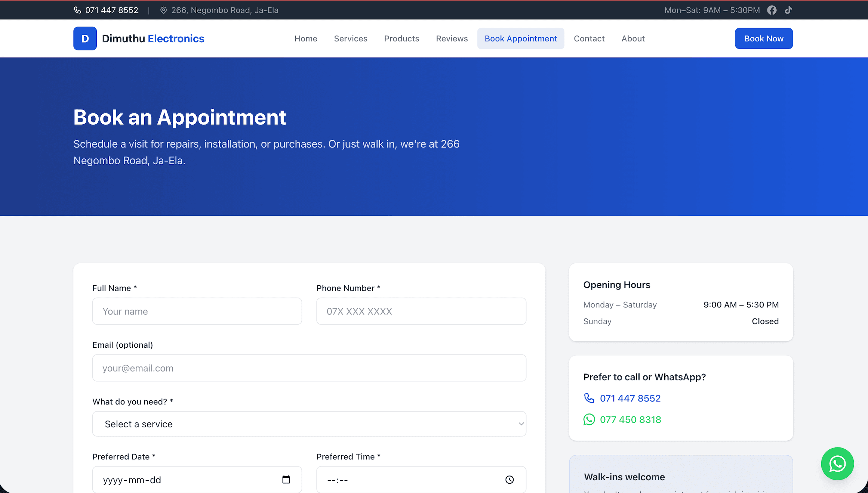Image resolution: width=868 pixels, height=493 pixels.
Task: Open the Facebook icon in the top bar
Action: (772, 10)
